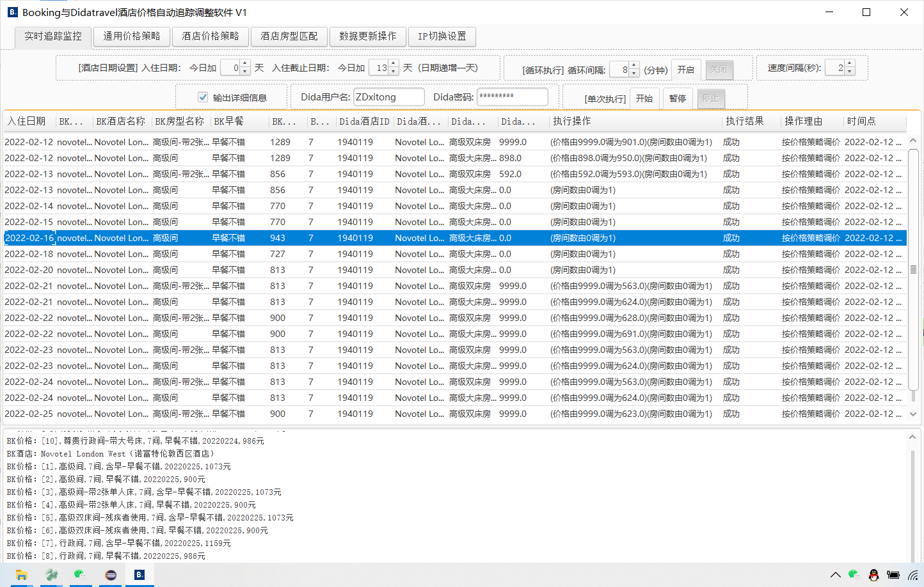Click the 入住日期 column header

(29, 121)
